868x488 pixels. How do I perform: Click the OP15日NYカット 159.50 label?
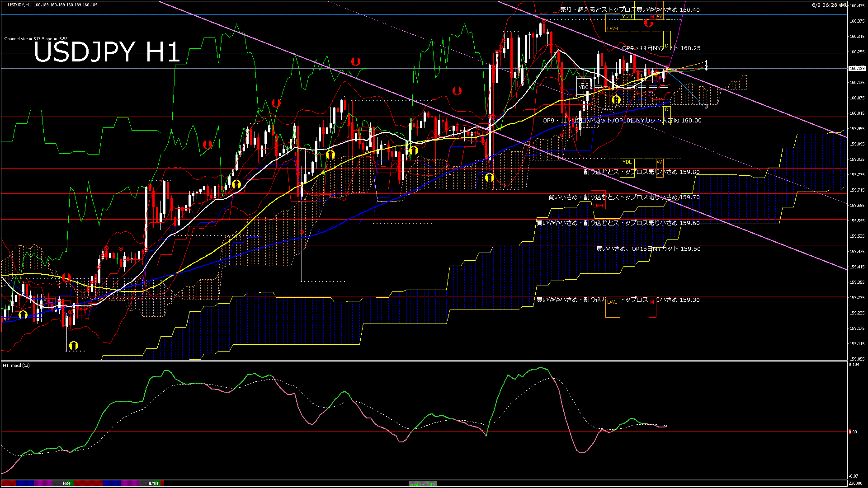648,249
